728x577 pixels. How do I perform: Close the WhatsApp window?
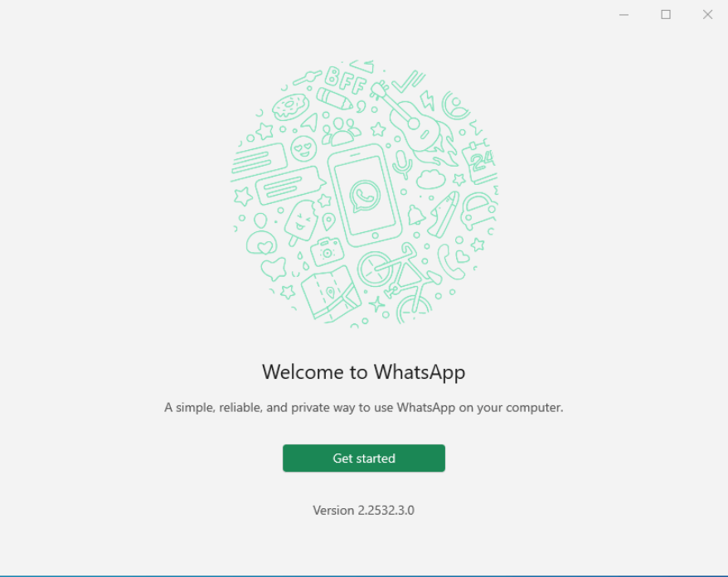707,15
